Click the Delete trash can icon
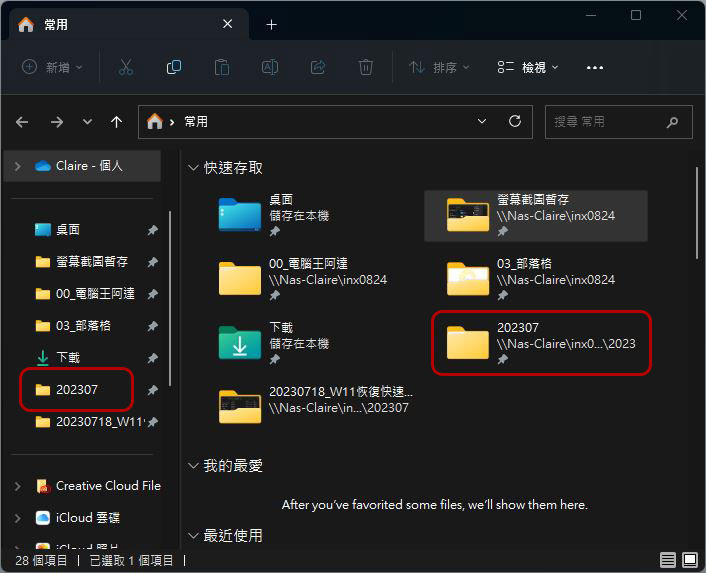This screenshot has height=573, width=706. (x=366, y=68)
